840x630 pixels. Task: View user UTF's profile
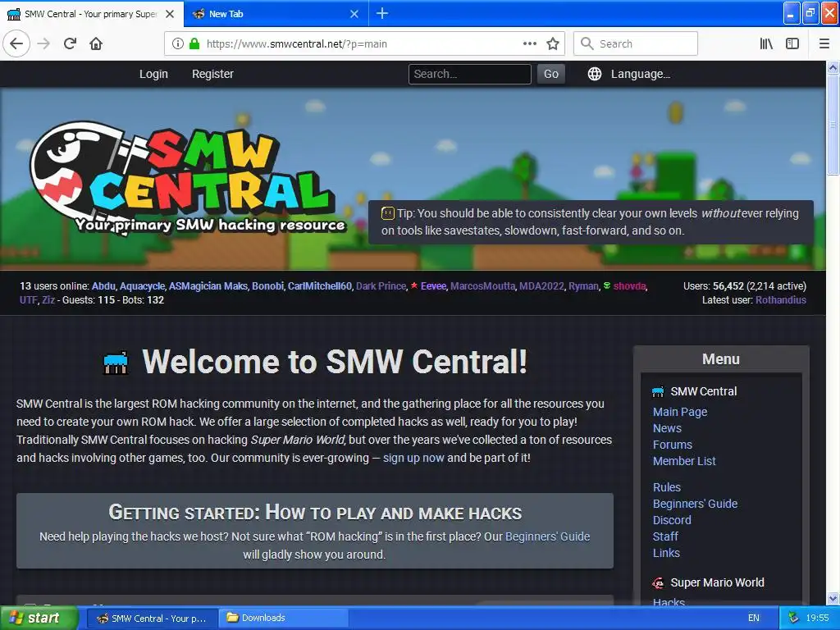[29, 300]
